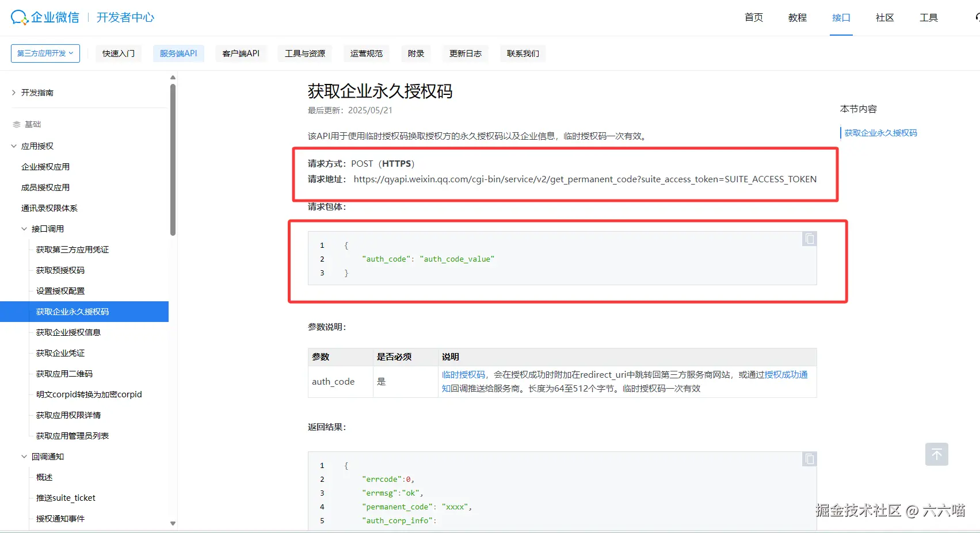
Task: Select 接口 in top navigation
Action: click(x=841, y=18)
